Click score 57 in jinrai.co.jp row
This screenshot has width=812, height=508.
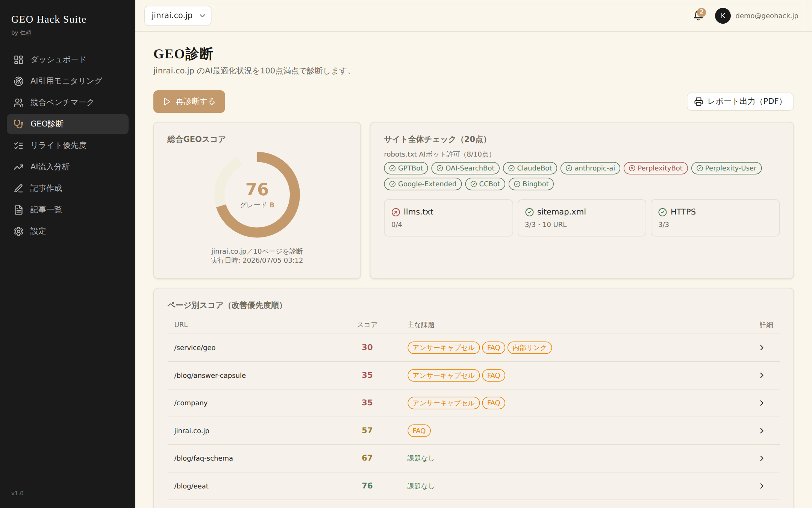coord(367,430)
